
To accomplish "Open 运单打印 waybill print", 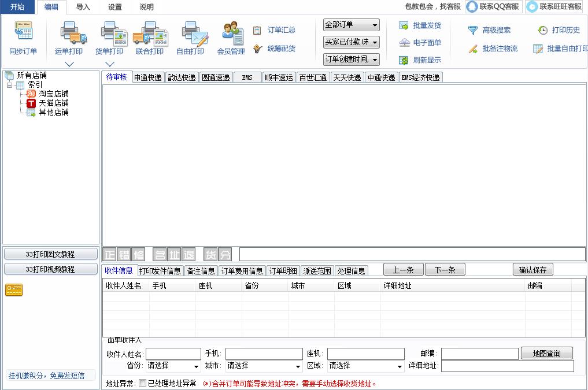I will tap(69, 38).
